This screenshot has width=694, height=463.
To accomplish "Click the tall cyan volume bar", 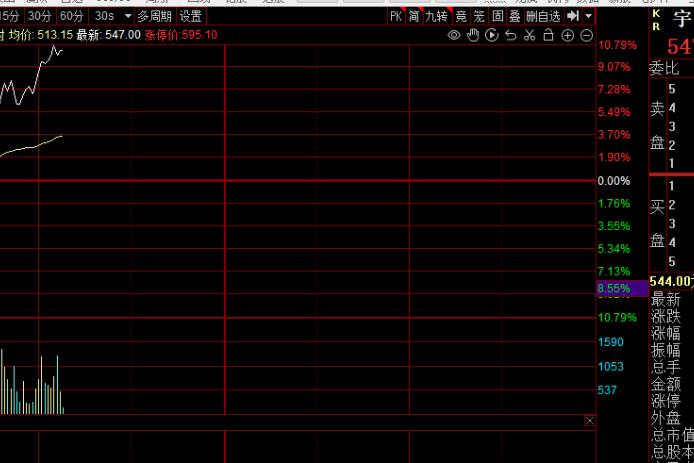I will pyautogui.click(x=58, y=384).
